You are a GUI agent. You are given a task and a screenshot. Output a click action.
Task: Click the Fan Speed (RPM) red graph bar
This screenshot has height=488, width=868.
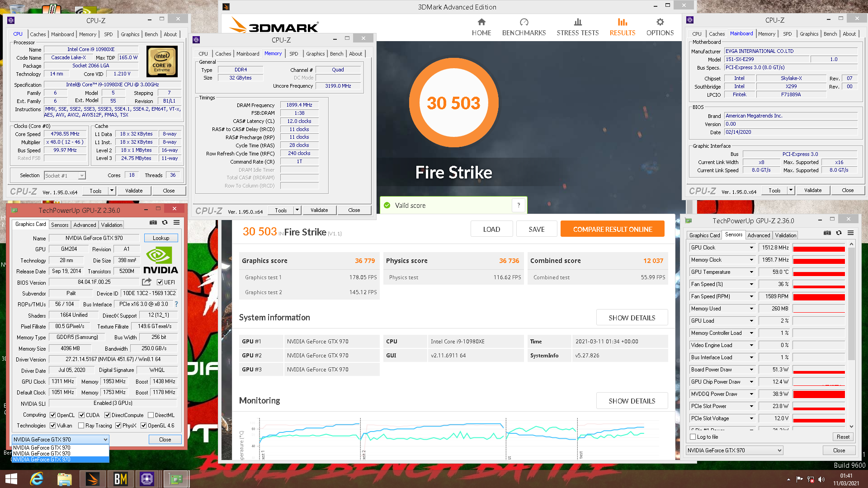tap(819, 297)
